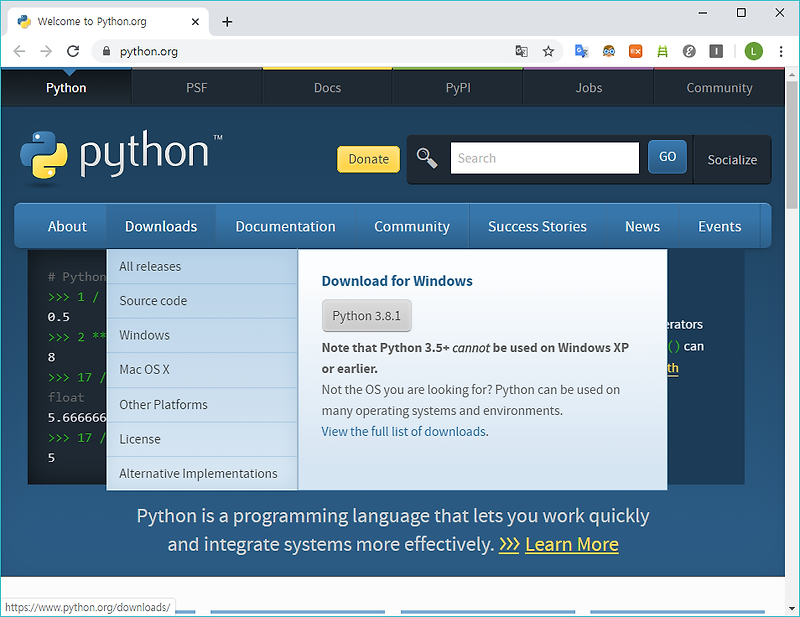Click the magnifying glass search icon
Image resolution: width=800 pixels, height=617 pixels.
point(427,158)
